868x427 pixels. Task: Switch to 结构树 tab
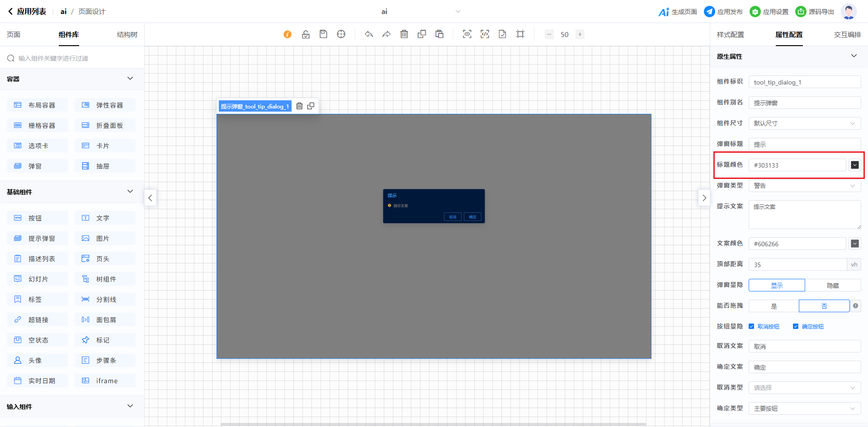pyautogui.click(x=127, y=35)
